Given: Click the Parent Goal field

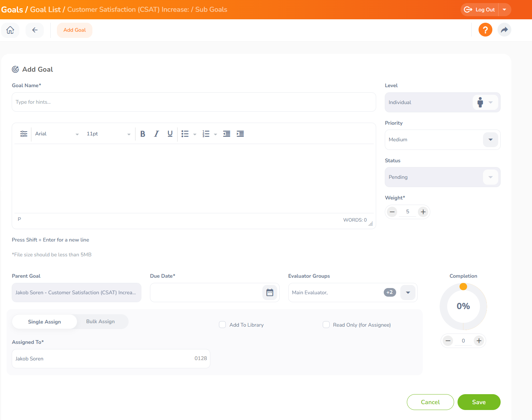Looking at the screenshot, I should click(x=77, y=293).
